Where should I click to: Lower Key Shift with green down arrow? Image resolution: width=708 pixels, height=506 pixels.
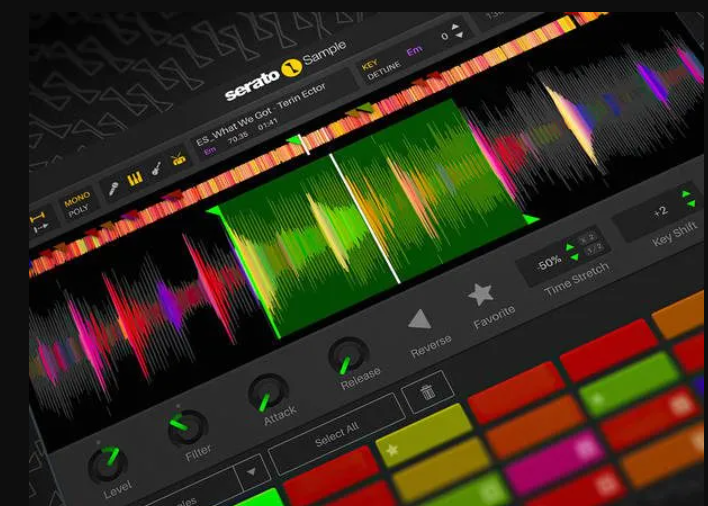click(x=691, y=204)
